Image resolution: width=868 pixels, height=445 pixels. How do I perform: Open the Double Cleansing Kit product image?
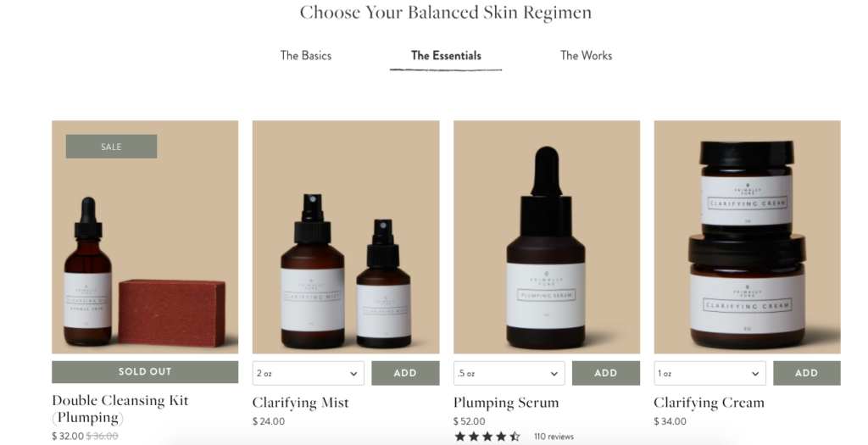pyautogui.click(x=145, y=236)
